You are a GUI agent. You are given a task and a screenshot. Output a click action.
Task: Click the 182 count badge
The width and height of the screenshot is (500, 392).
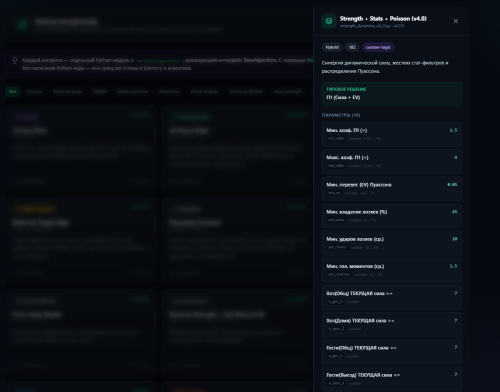(352, 47)
